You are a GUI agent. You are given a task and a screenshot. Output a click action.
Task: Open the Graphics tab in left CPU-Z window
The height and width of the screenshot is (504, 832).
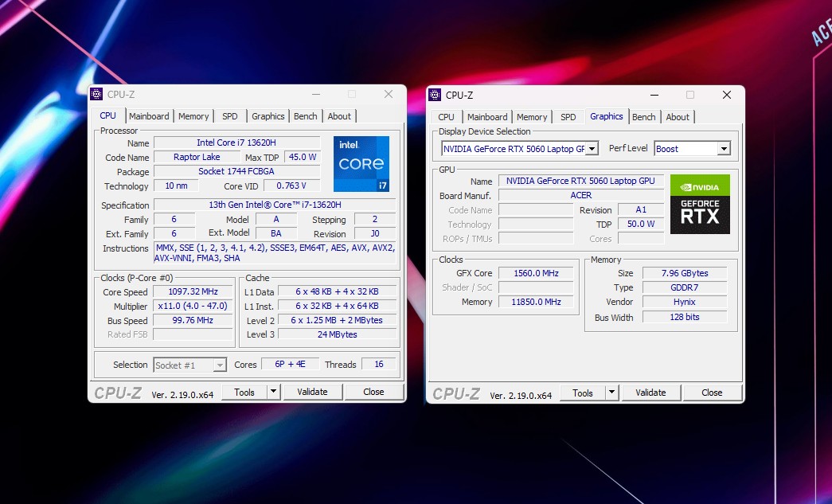[x=268, y=116]
